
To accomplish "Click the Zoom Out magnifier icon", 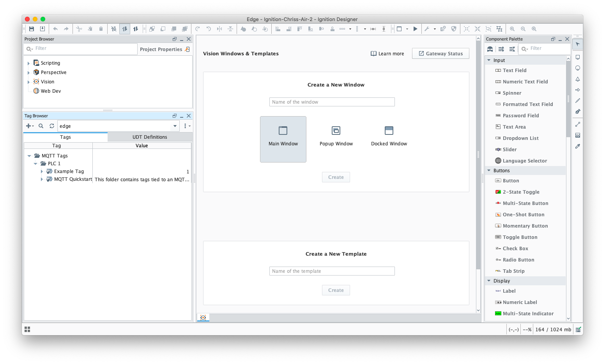I will click(x=523, y=29).
